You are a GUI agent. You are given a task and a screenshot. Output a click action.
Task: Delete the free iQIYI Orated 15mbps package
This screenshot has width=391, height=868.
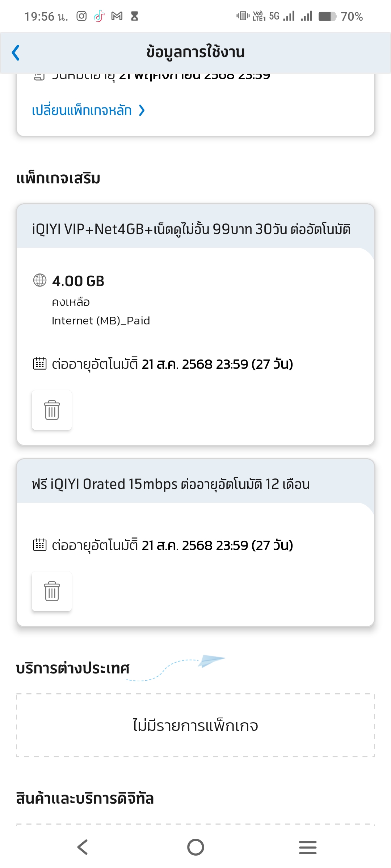click(x=52, y=591)
